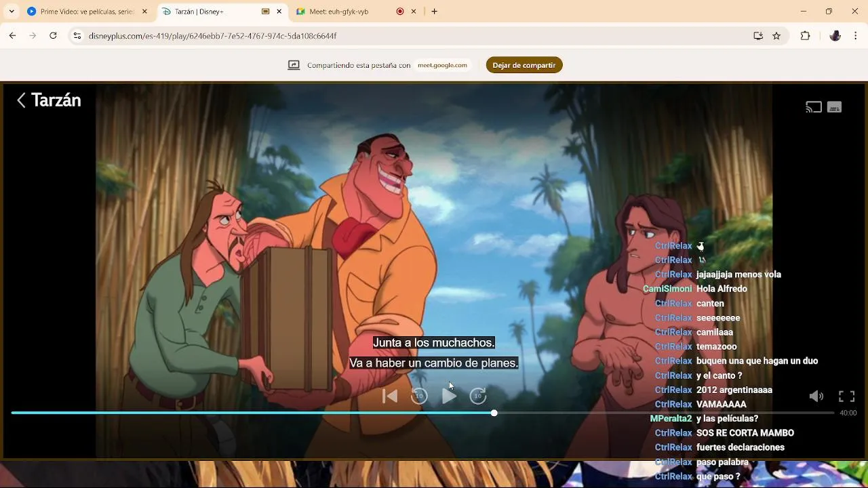Restore down the browser window
Image resolution: width=868 pixels, height=488 pixels.
click(829, 12)
